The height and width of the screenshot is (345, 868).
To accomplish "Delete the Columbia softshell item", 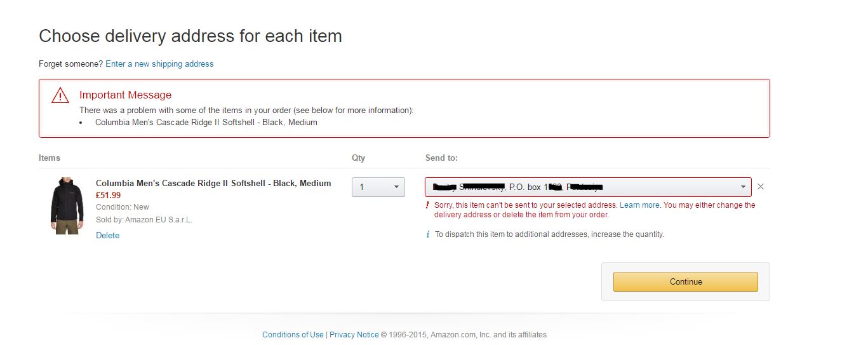I will [107, 236].
